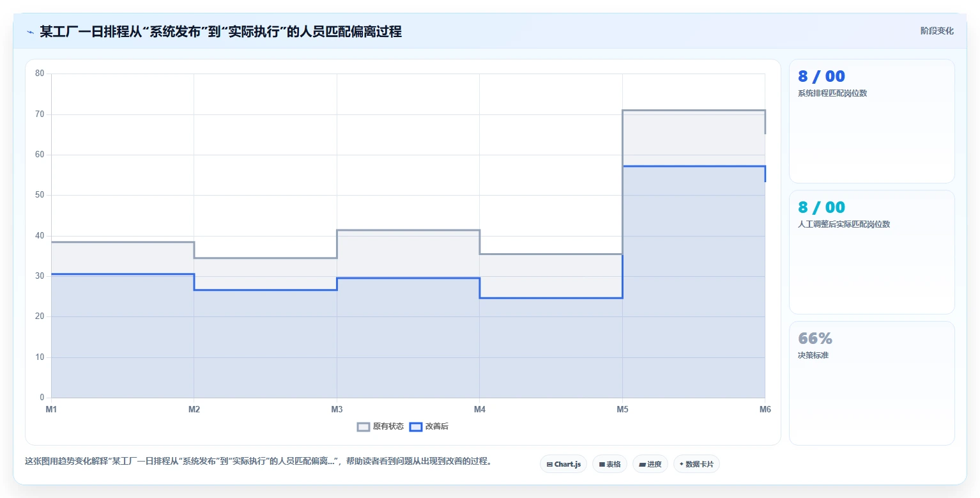This screenshot has width=980, height=498.
Task: Click the M6 x-axis label
Action: coord(765,409)
